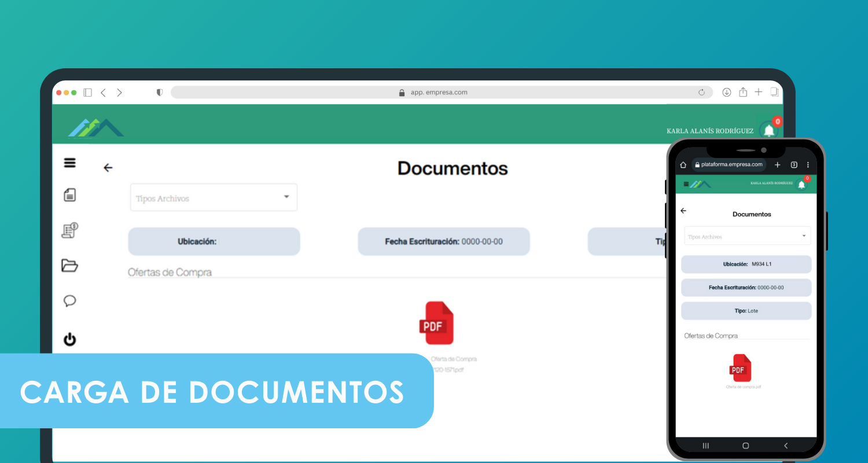Reload the page in desktop browser
868x463 pixels.
pyautogui.click(x=701, y=93)
